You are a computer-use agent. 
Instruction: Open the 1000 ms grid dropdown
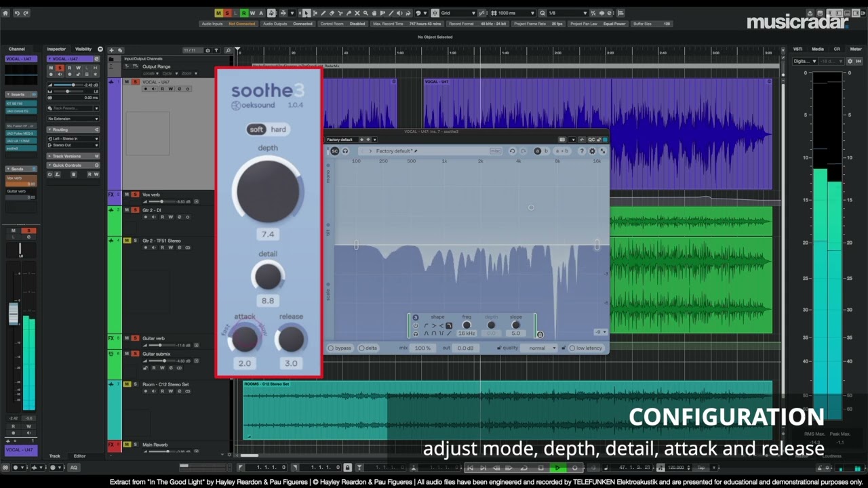pos(513,13)
